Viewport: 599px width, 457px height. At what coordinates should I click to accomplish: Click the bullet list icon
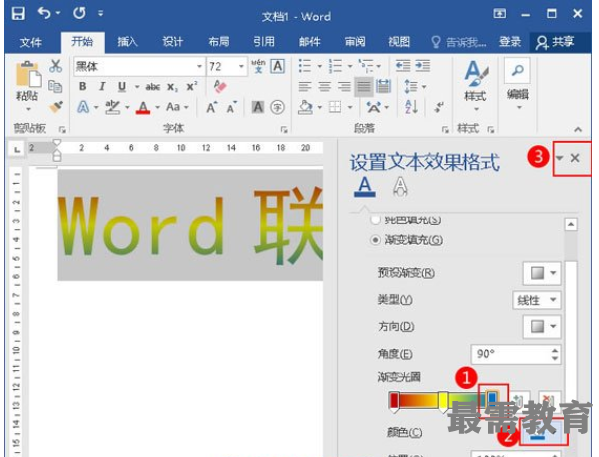305,66
